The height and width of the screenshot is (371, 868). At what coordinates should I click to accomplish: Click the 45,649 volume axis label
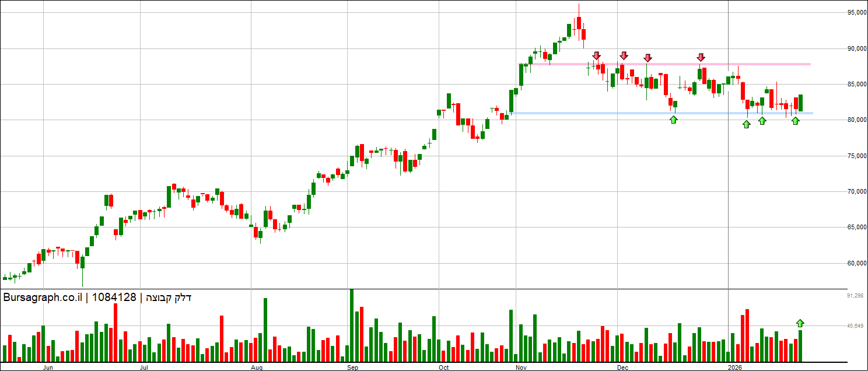tap(855, 325)
